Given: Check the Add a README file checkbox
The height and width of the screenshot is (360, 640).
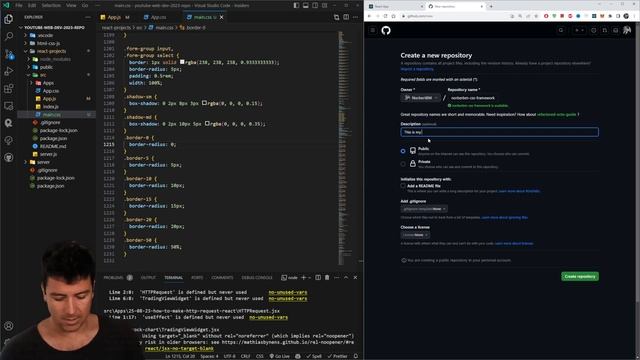Looking at the screenshot, I should click(x=403, y=186).
